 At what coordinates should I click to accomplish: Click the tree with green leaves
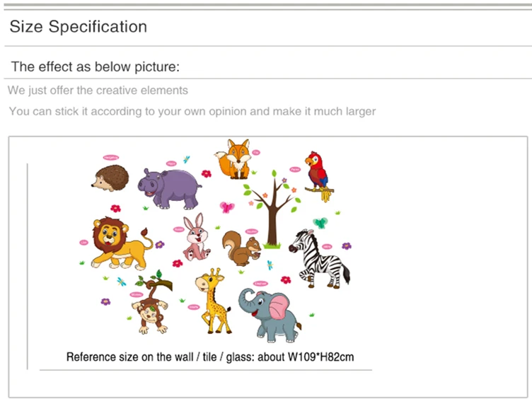(272, 209)
